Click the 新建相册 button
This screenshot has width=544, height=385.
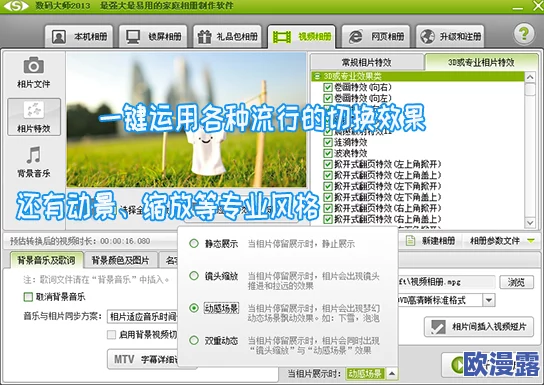[x=431, y=240]
